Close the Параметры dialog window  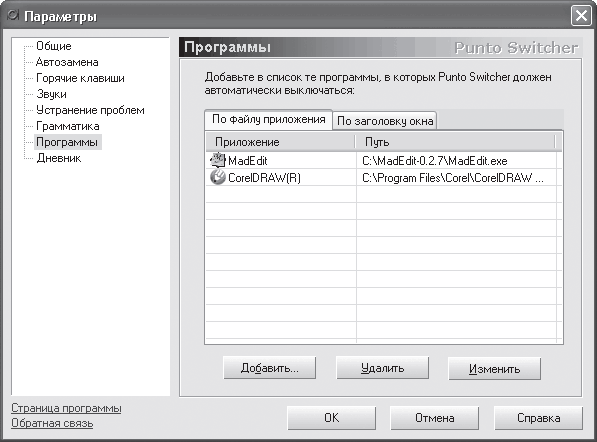point(581,16)
